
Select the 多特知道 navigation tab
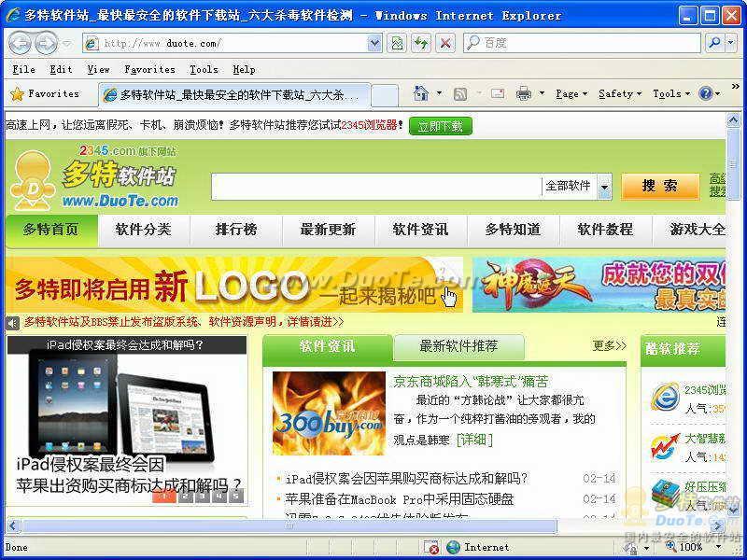click(x=513, y=230)
